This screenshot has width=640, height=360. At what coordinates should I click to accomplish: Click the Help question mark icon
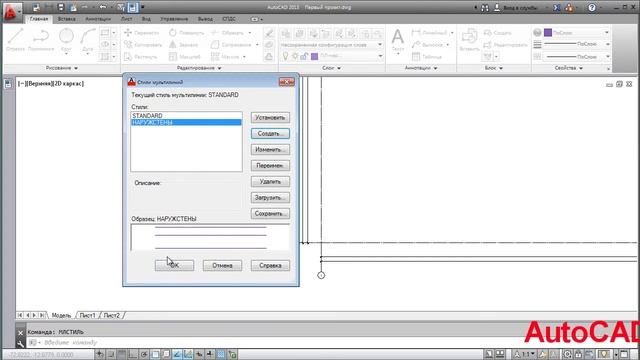pyautogui.click(x=592, y=7)
